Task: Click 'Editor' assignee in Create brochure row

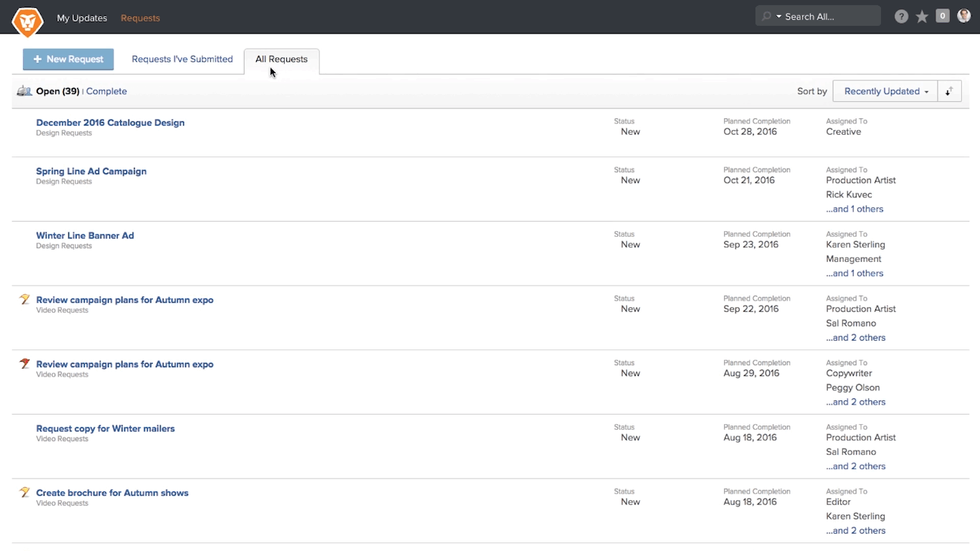Action: pos(838,502)
